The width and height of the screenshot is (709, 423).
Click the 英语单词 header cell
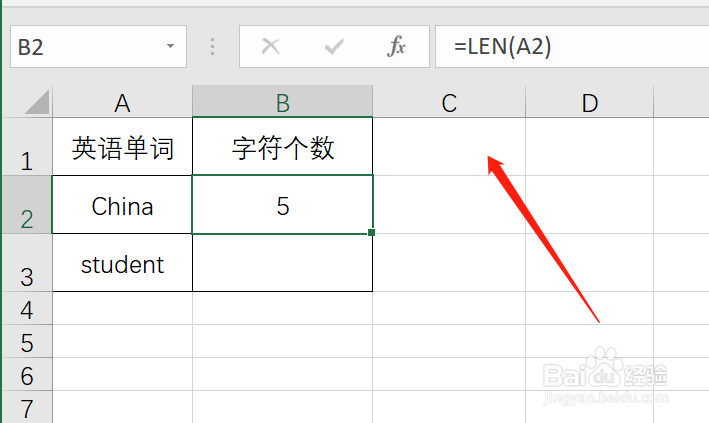(122, 149)
